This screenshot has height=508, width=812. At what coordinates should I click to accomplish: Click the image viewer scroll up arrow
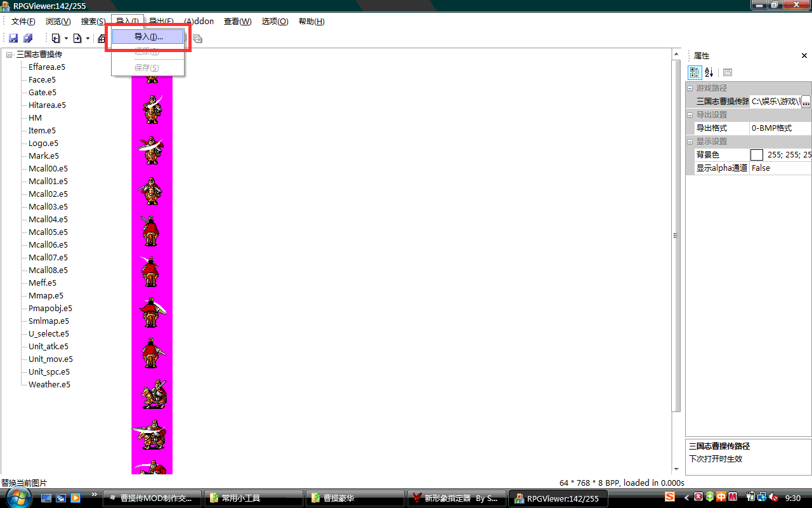tap(676, 55)
